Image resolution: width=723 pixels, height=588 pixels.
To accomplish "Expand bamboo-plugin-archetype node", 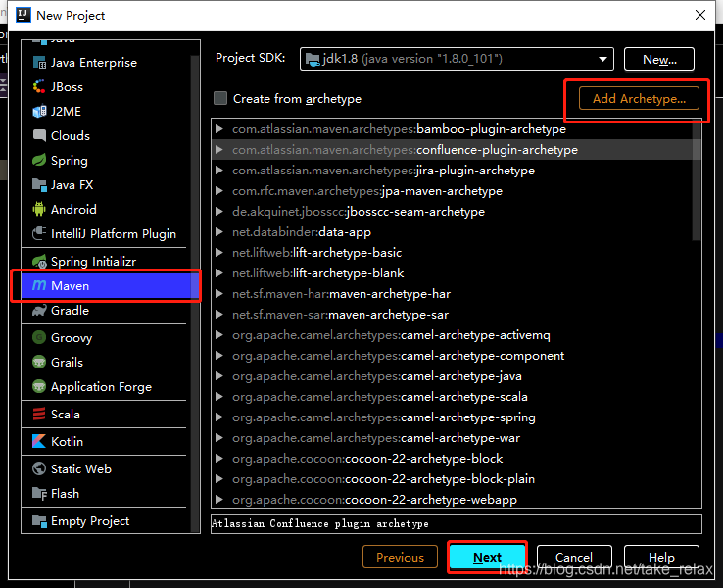I will [219, 129].
